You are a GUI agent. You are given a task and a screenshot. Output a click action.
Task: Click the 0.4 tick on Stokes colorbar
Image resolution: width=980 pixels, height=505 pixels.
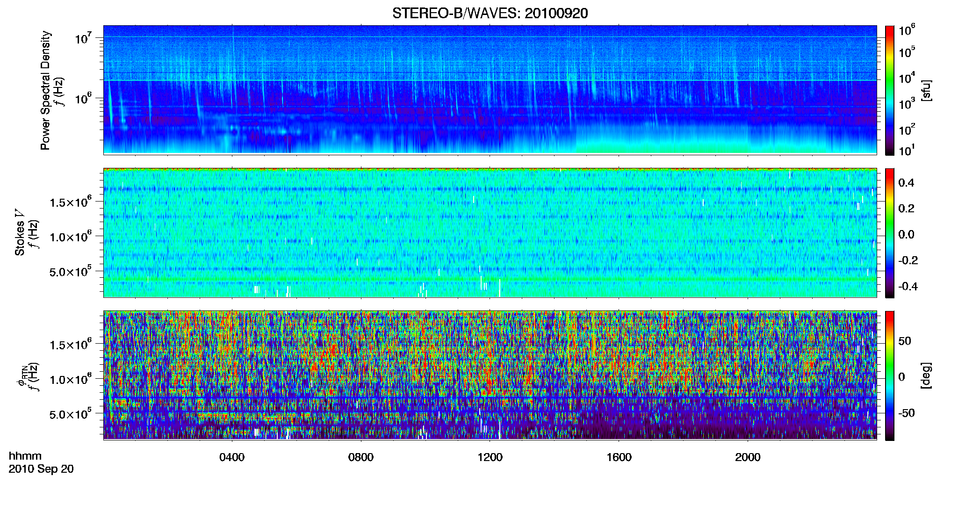(x=906, y=183)
